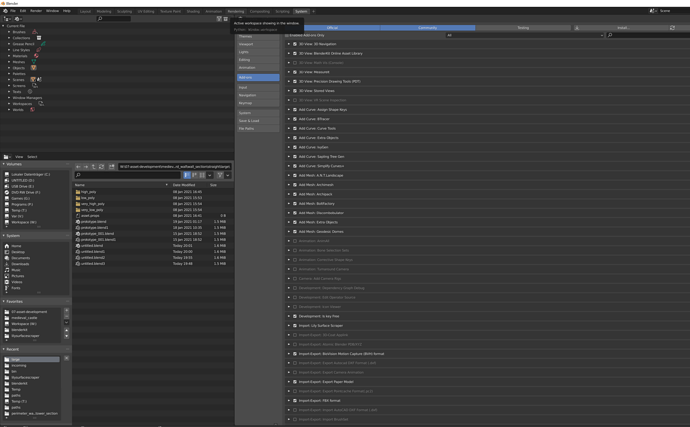
Task: Open the File Paths preferences section
Action: click(258, 129)
